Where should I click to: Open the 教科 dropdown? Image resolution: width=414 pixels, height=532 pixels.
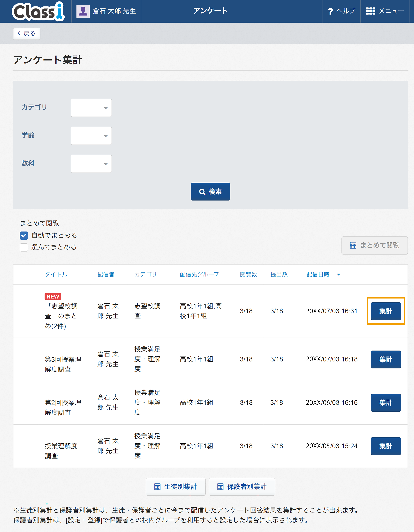91,164
